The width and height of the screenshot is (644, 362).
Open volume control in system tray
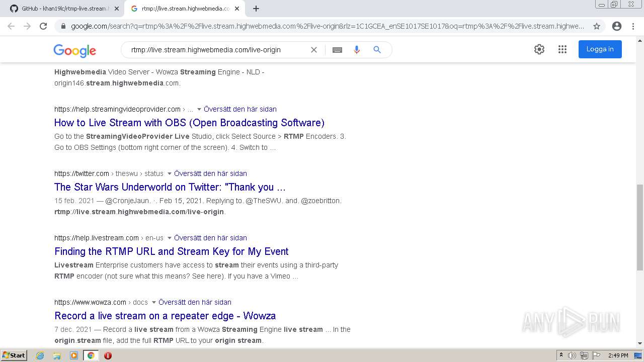572,355
